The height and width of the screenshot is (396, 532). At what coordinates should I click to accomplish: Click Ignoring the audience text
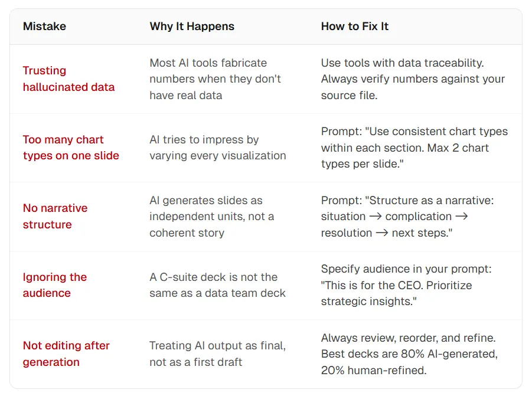coord(55,285)
